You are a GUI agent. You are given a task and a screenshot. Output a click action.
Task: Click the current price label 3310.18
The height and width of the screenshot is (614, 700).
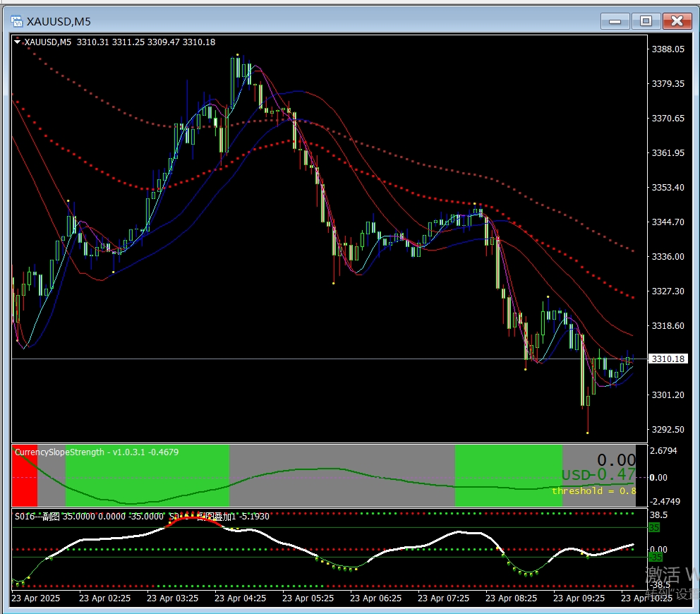pyautogui.click(x=668, y=359)
